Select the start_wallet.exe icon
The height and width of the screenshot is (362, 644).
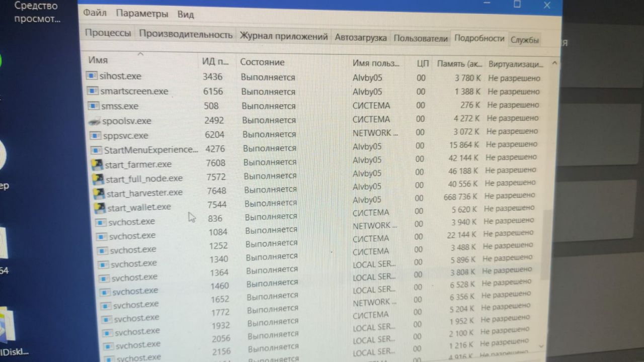point(101,207)
